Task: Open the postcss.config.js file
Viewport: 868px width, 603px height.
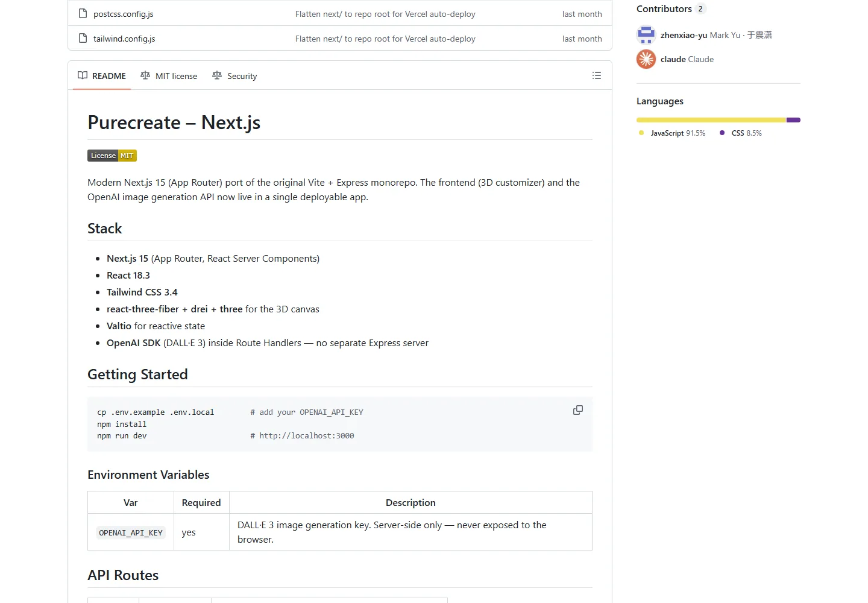Action: click(123, 14)
